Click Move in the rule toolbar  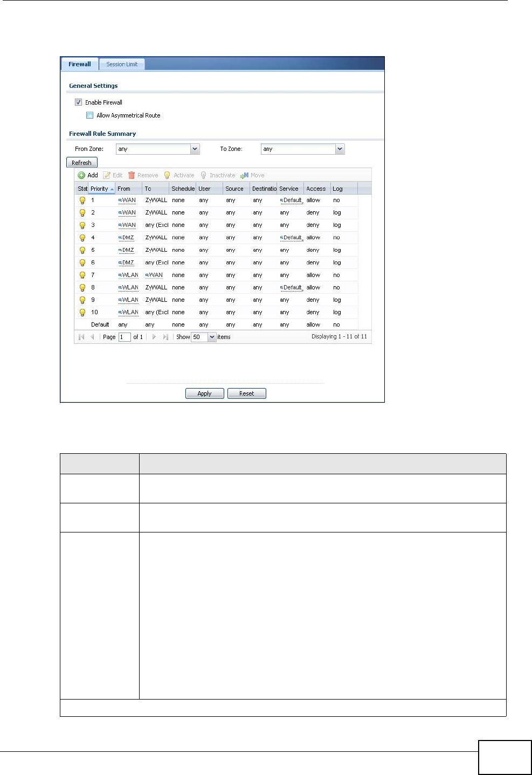coord(252,175)
